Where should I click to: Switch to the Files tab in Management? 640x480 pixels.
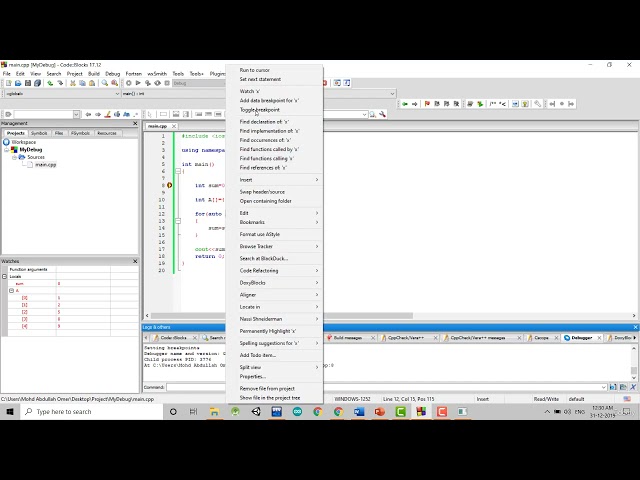click(59, 133)
